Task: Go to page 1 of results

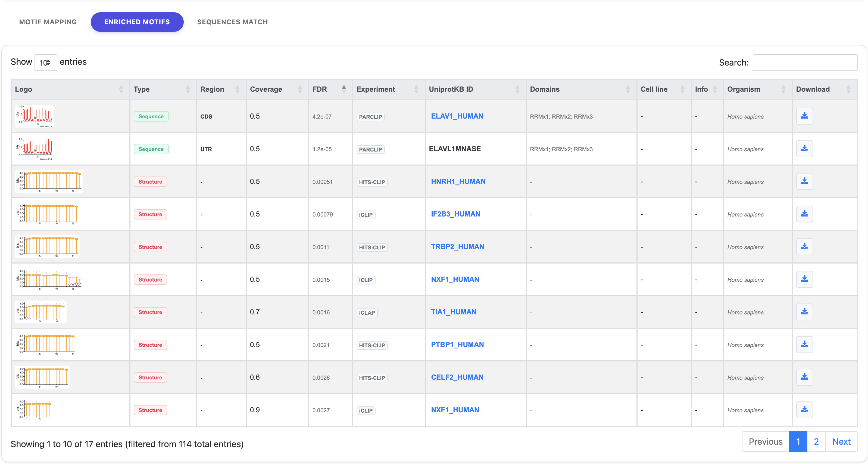Action: click(798, 441)
